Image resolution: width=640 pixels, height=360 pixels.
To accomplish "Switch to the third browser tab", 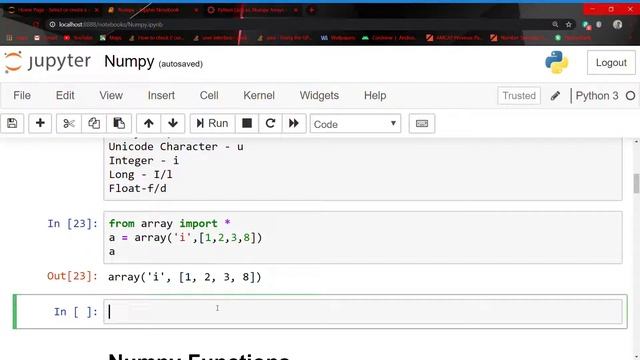I will pyautogui.click(x=251, y=10).
